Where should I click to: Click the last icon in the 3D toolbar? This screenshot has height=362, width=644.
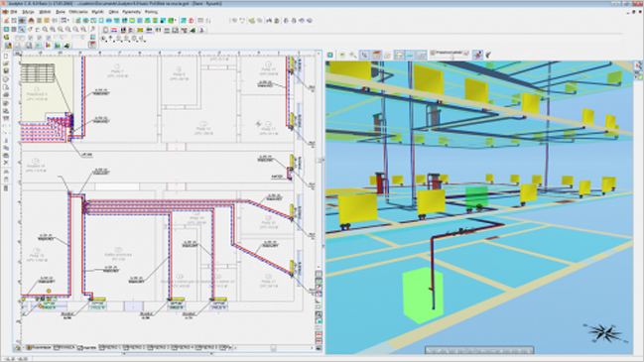click(x=489, y=55)
